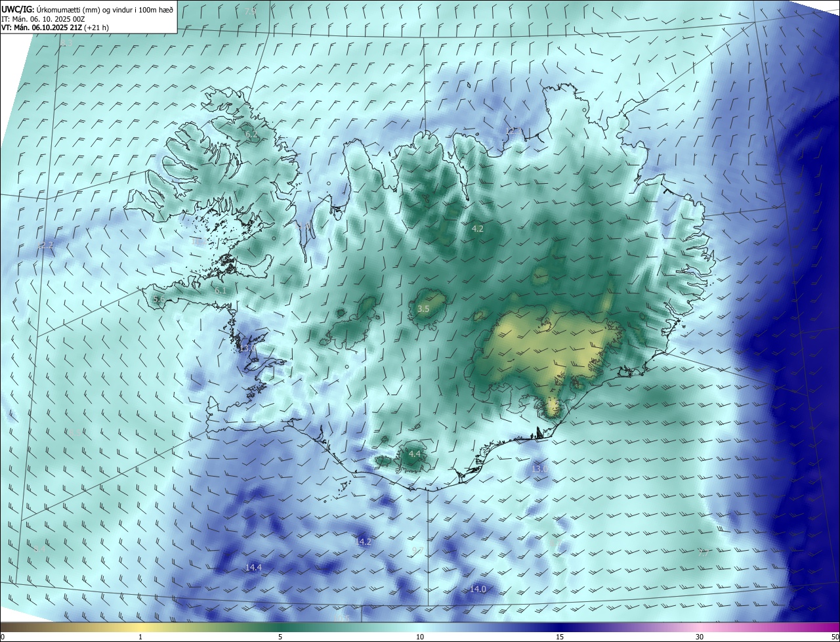Click the 30 tick label on the legend

pyautogui.click(x=700, y=637)
